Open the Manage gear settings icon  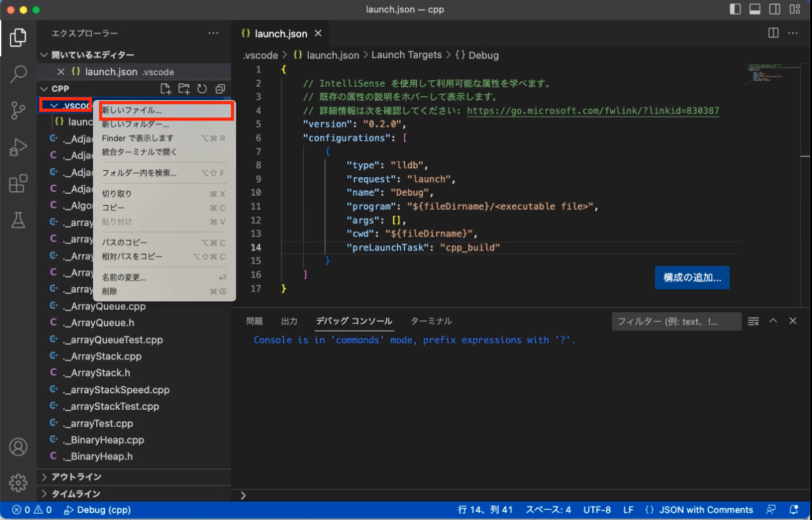click(18, 483)
